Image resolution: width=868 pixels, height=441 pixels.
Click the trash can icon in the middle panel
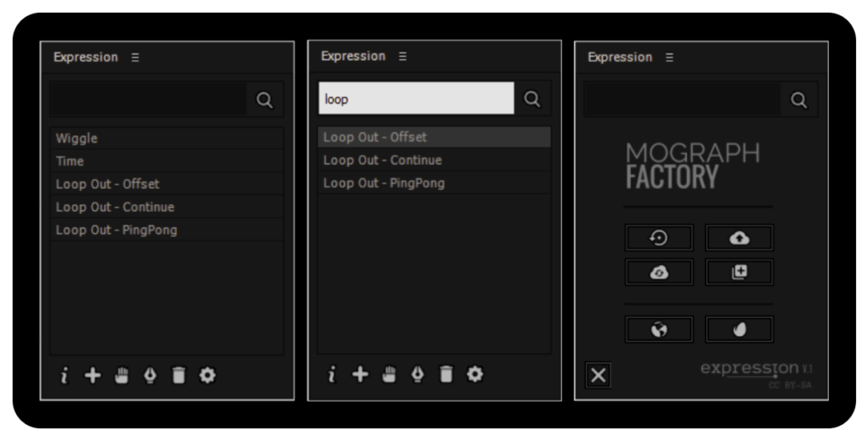tap(446, 374)
